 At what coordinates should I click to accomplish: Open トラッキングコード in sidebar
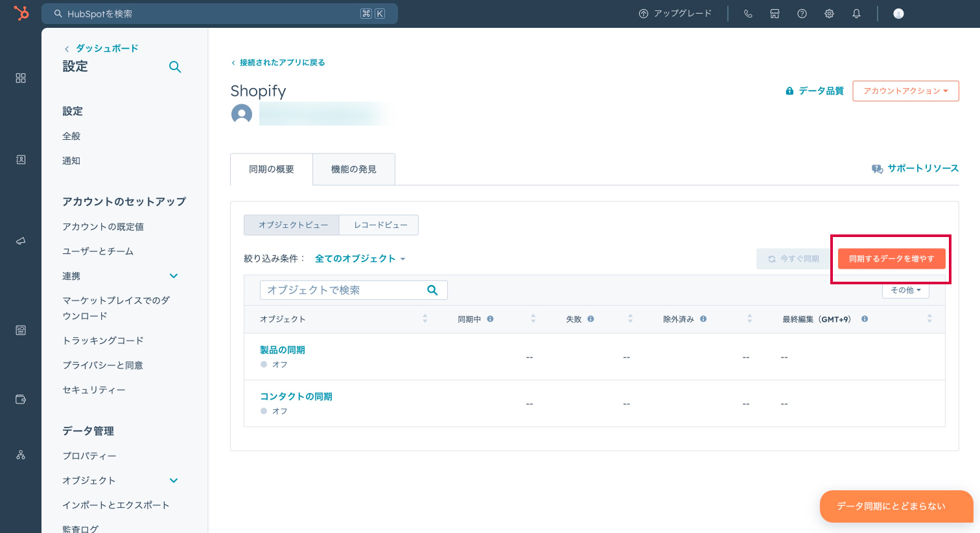(103, 341)
